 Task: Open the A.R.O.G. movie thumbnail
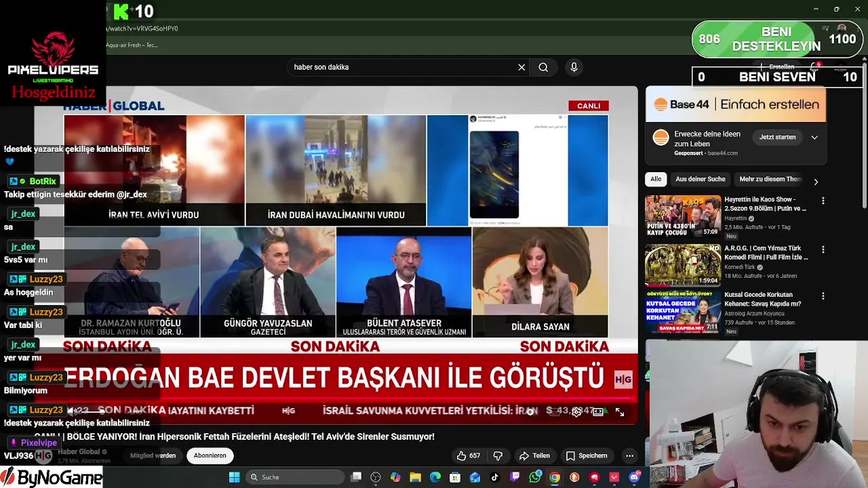pos(683,265)
